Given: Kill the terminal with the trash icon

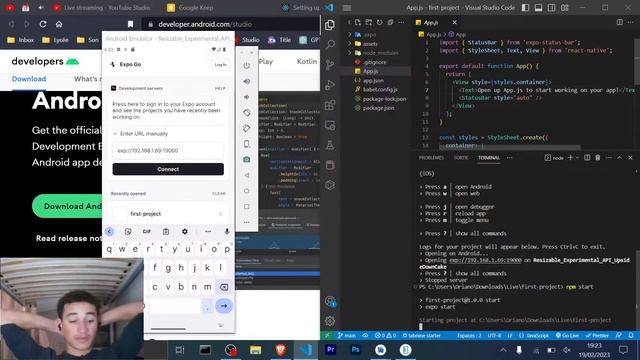Looking at the screenshot, I should 598,158.
